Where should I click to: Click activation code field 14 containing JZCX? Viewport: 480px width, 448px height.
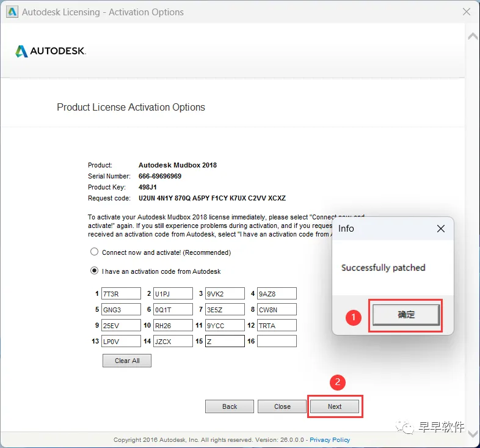click(173, 342)
